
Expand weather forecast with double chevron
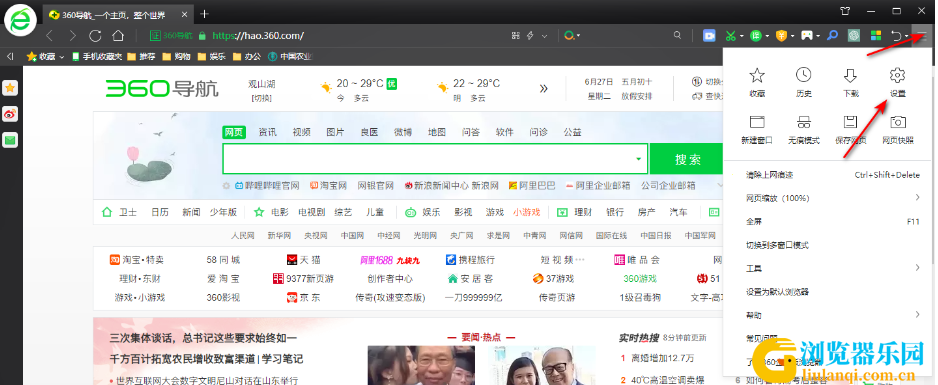tap(543, 89)
